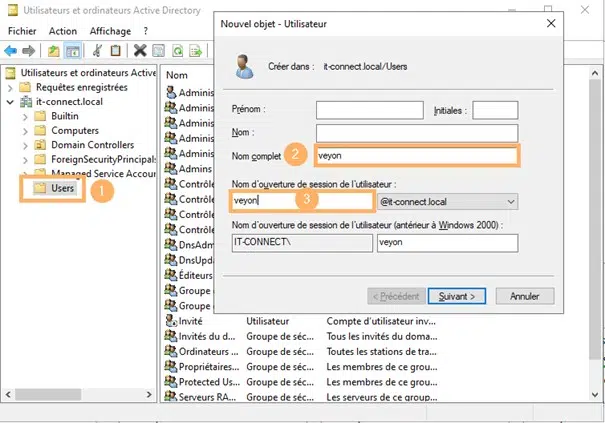
Task: Click the Delete X toolbar icon
Action: click(140, 50)
